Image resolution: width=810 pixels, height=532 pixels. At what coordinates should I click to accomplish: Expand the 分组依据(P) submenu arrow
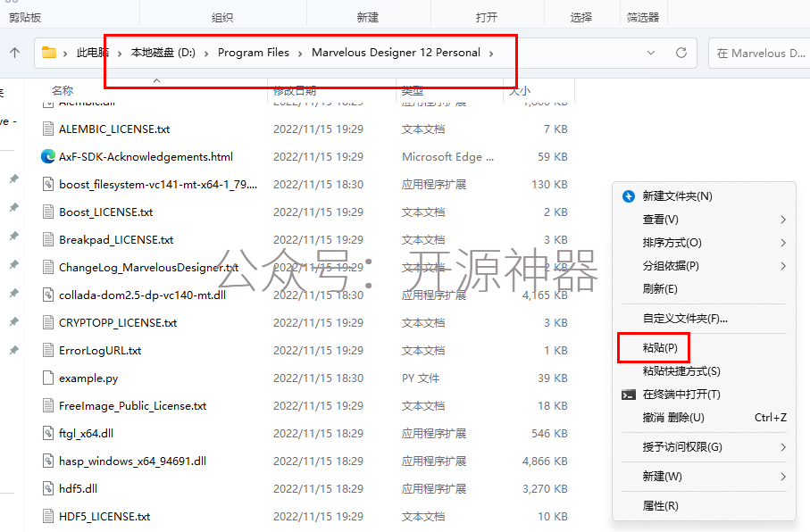click(x=783, y=266)
